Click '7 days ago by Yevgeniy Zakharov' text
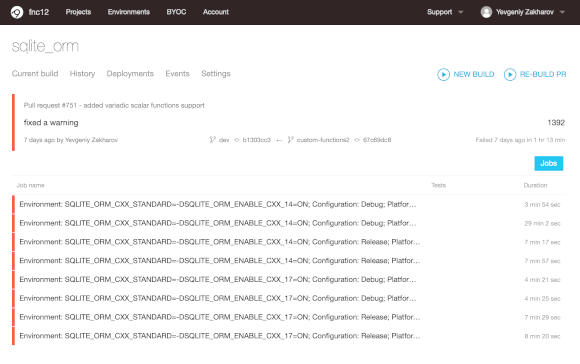Image resolution: width=580 pixels, height=364 pixels. (x=71, y=140)
